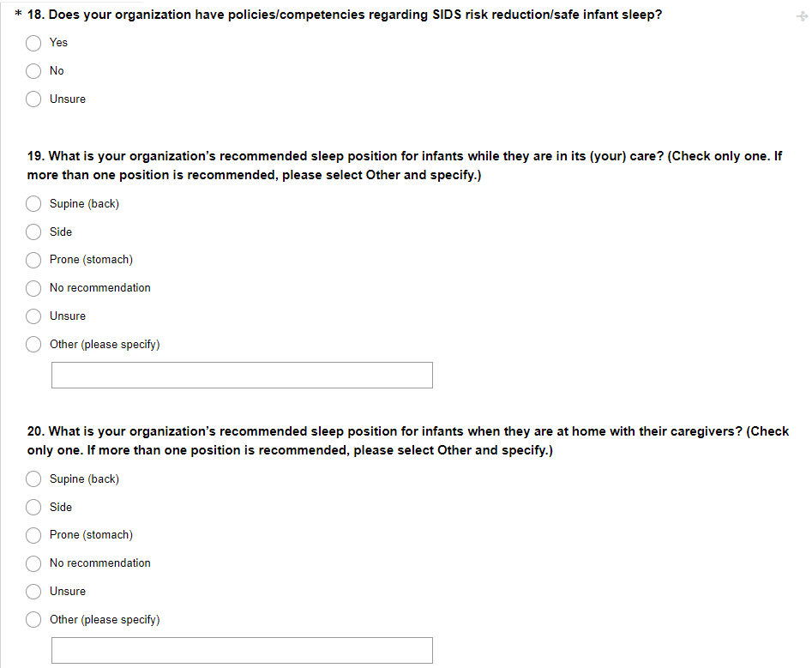Choose Other (please specify) for question 20
The width and height of the screenshot is (812, 668).
(33, 620)
